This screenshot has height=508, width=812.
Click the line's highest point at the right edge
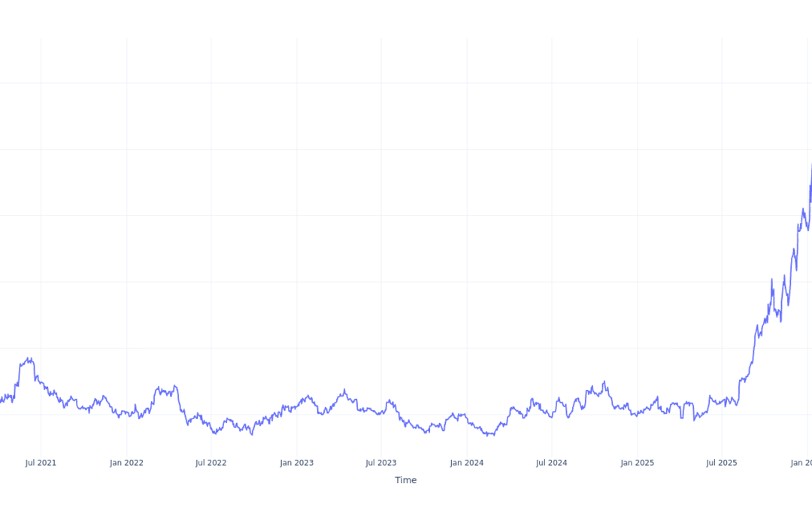[811, 164]
